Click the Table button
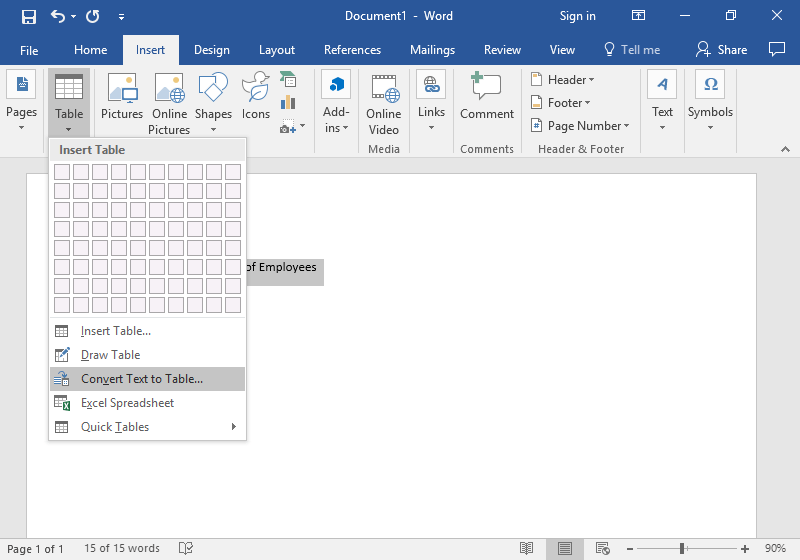Viewport: 800px width, 560px height. [69, 103]
